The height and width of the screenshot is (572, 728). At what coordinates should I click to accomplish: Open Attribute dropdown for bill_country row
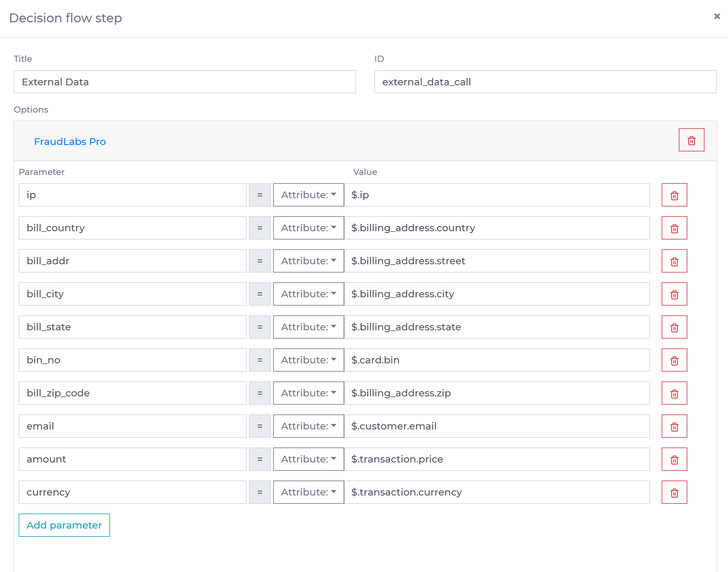308,228
